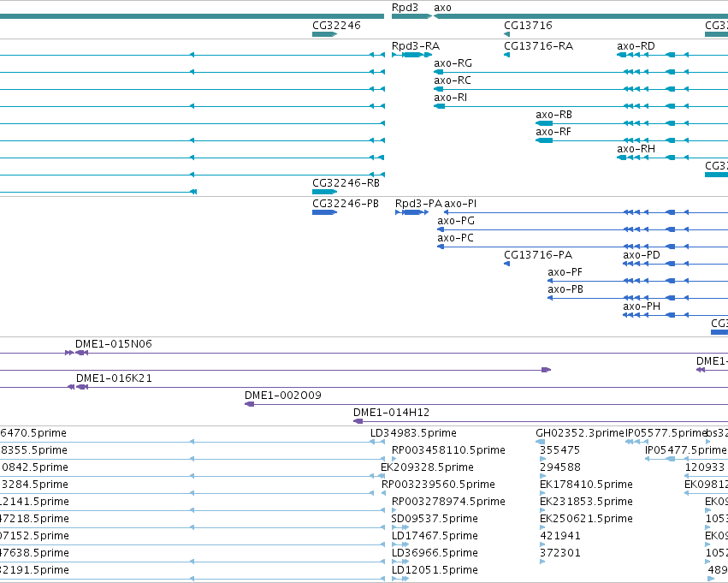The width and height of the screenshot is (728, 583).
Task: Select the EK209328.5prime EST label
Action: point(427,467)
